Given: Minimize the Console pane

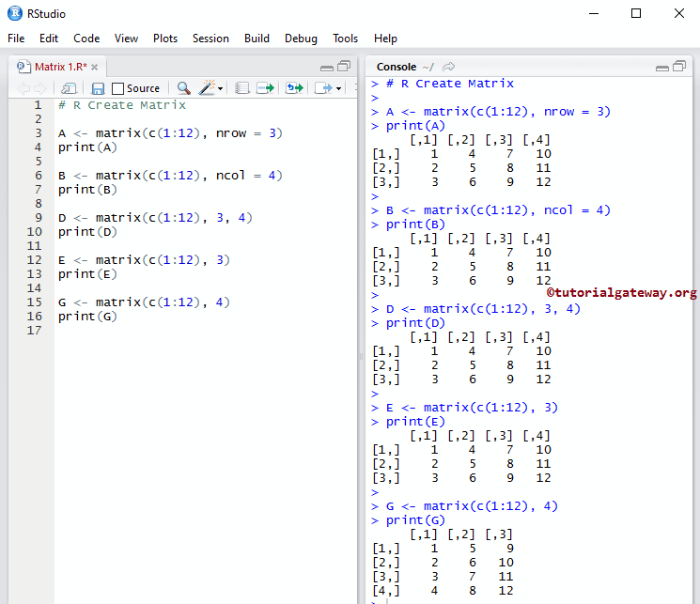Looking at the screenshot, I should click(662, 68).
